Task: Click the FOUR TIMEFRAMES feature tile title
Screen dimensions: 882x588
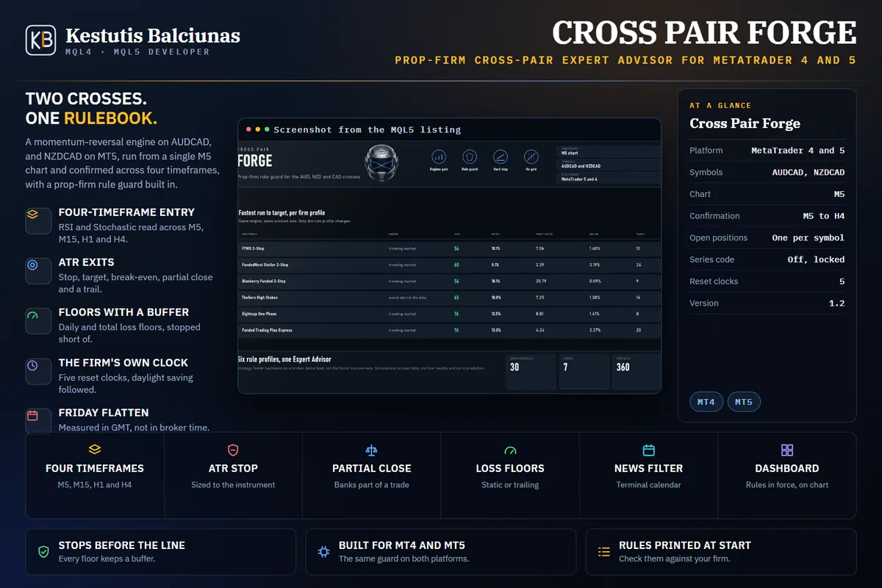Action: [x=94, y=468]
